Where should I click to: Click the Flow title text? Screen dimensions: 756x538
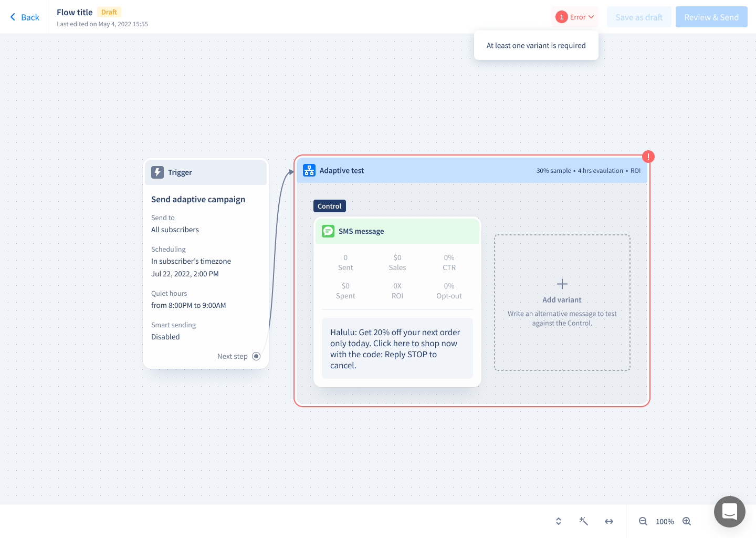pyautogui.click(x=75, y=12)
